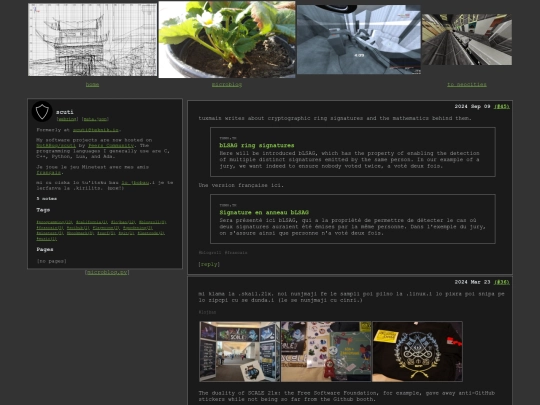
Task: Open the home link under the temple sketch
Action: pyautogui.click(x=92, y=84)
